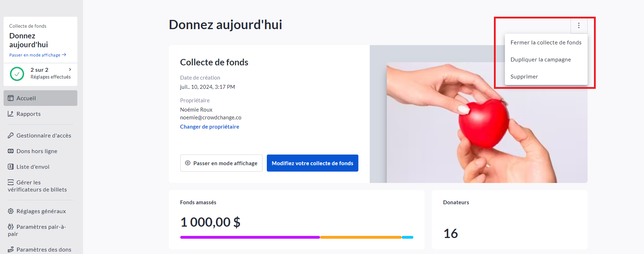Select Fermer la collecte de fonds
This screenshot has height=254, width=644.
[546, 43]
